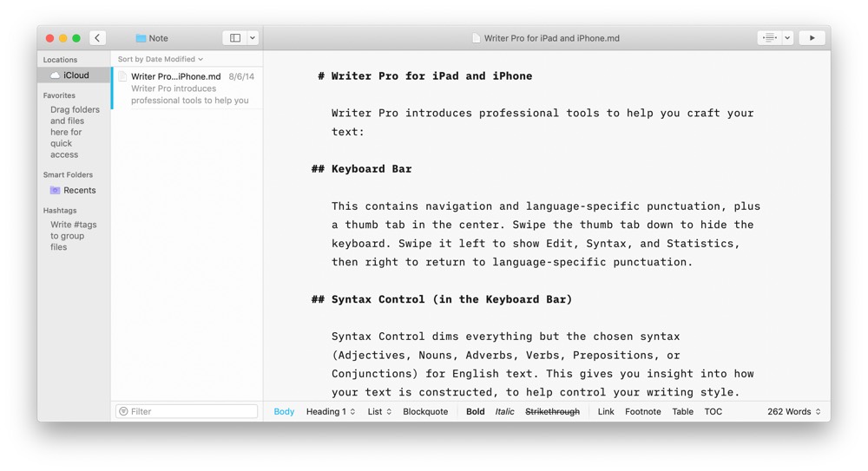Open Sort by Date Modified dropdown

tap(160, 59)
